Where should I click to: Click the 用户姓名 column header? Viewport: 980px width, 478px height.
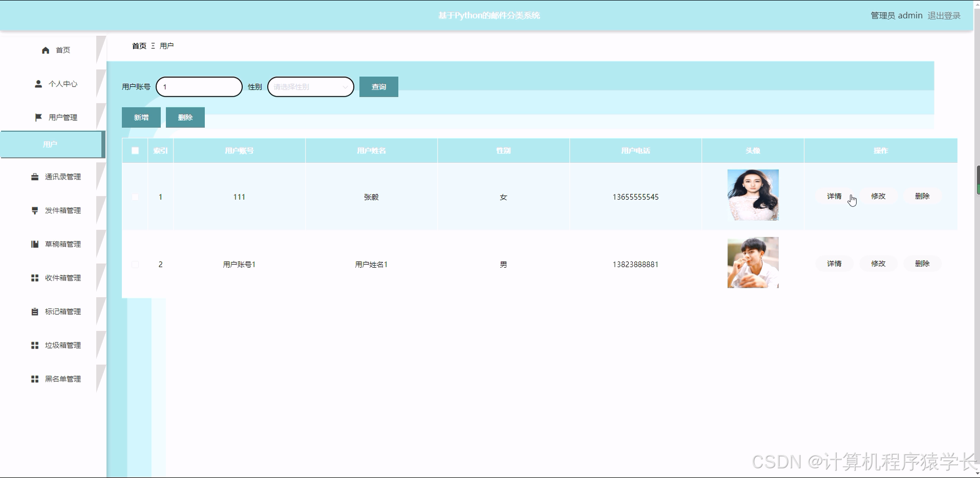[371, 150]
